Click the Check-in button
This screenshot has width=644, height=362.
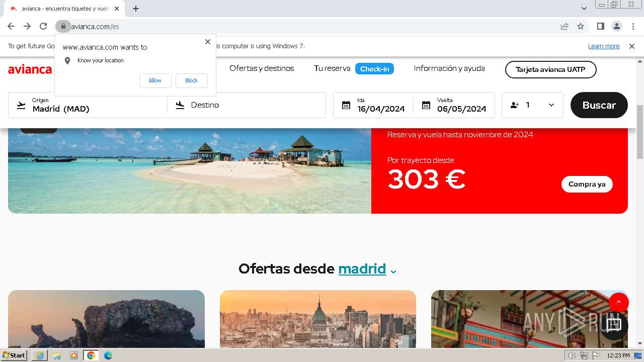374,69
